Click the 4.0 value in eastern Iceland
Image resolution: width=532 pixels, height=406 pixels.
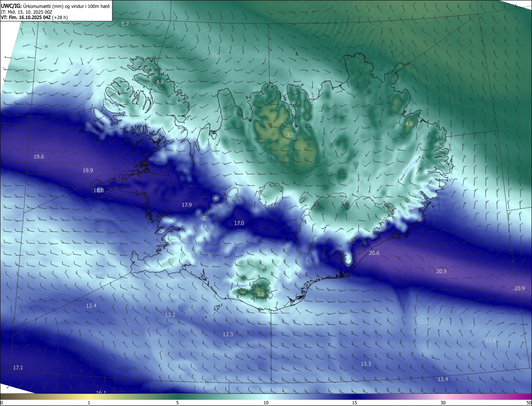[x=409, y=124]
